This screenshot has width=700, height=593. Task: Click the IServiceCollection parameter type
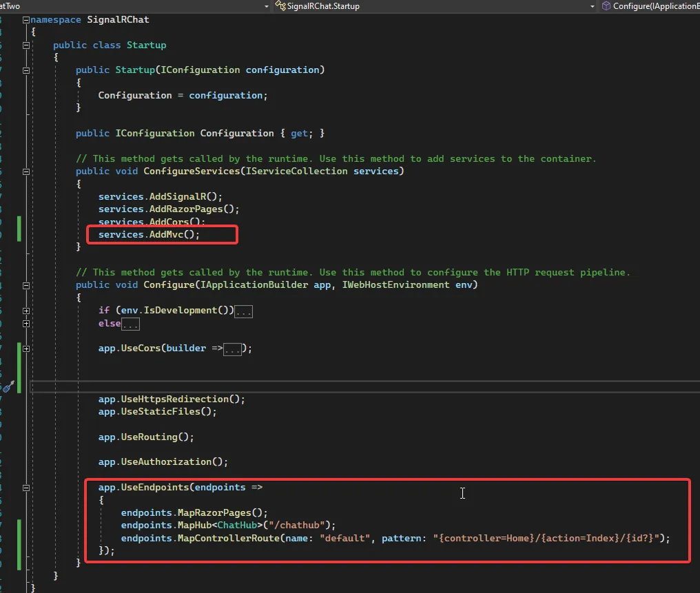click(296, 171)
